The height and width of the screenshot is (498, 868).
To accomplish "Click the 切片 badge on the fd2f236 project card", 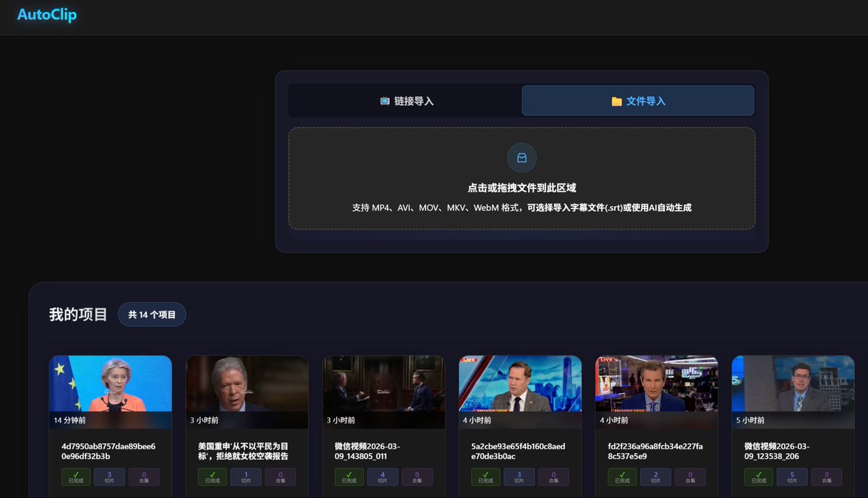I will coord(656,477).
